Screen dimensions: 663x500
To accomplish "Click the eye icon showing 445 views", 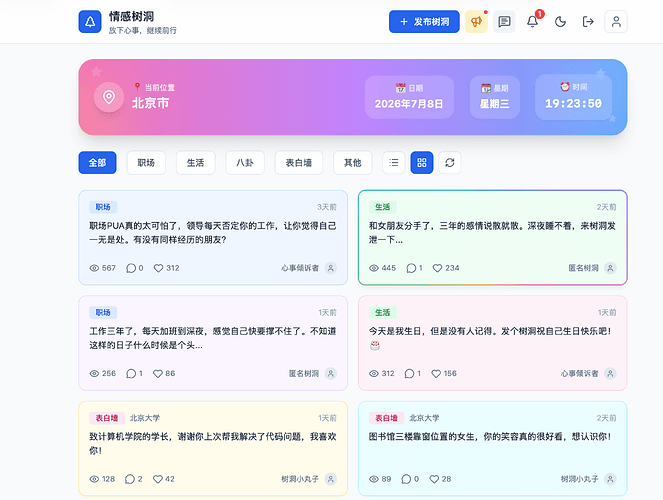I will pos(374,268).
